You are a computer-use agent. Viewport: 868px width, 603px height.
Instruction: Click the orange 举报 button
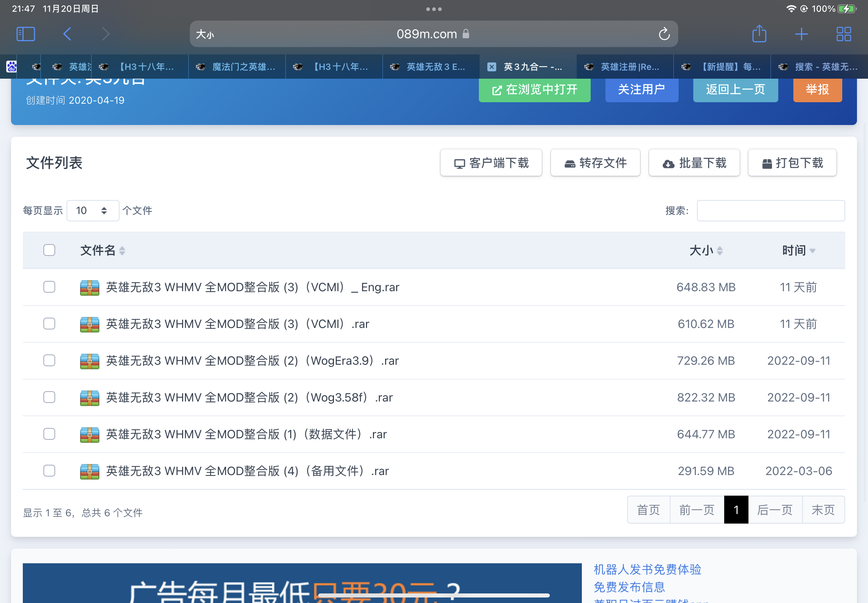(x=817, y=90)
